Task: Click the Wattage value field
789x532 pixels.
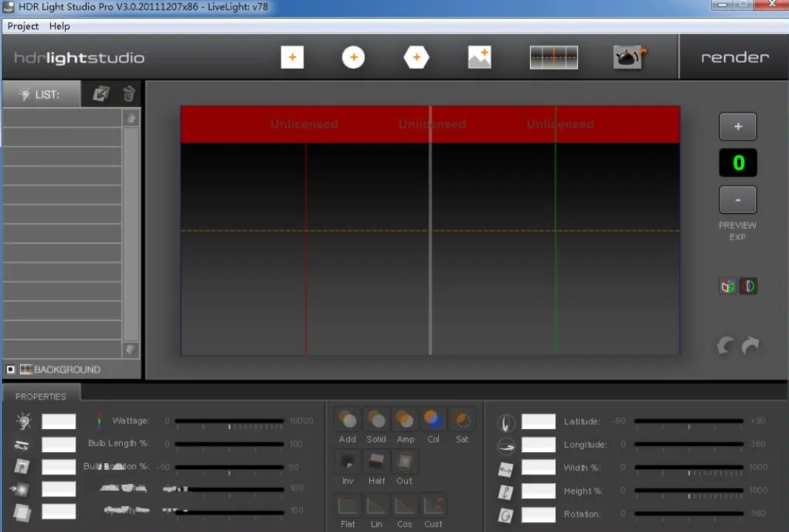Action: pos(59,421)
